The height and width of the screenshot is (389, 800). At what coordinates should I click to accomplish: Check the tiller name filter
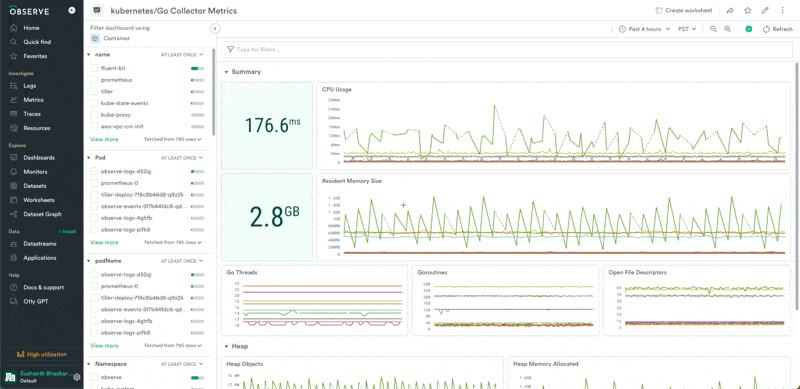(x=94, y=91)
